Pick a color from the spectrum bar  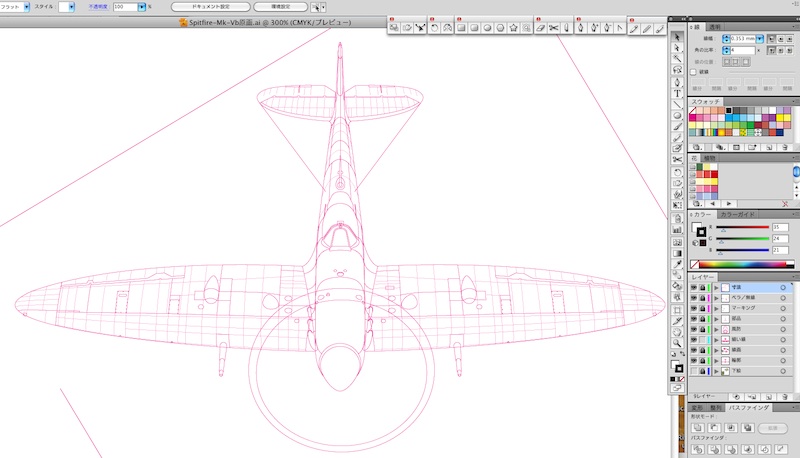point(742,264)
